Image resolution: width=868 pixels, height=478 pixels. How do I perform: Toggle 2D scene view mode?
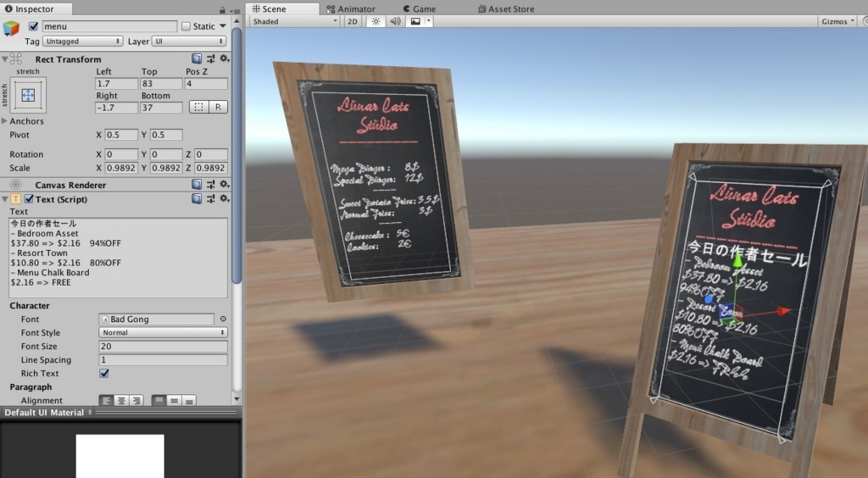(352, 21)
